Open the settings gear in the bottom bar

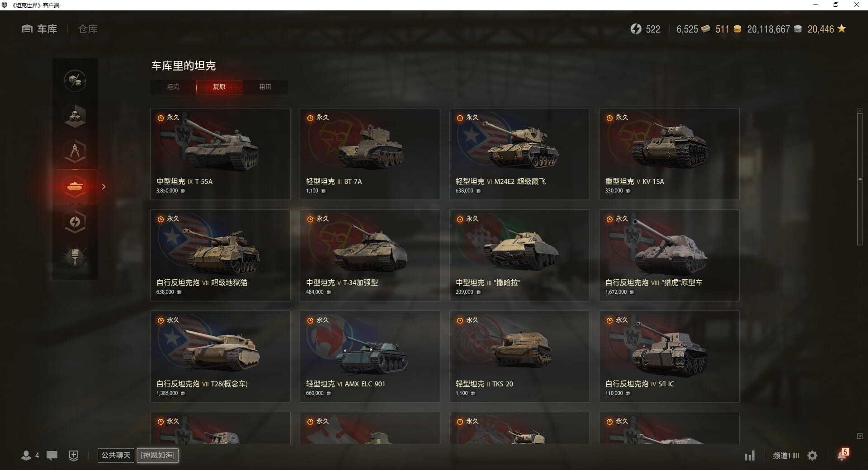pos(812,456)
